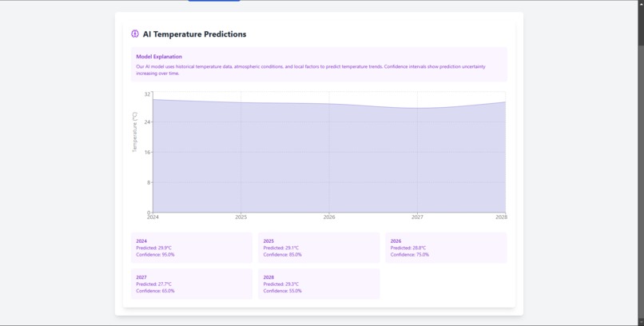Click the 2028 prediction card

coord(319,284)
